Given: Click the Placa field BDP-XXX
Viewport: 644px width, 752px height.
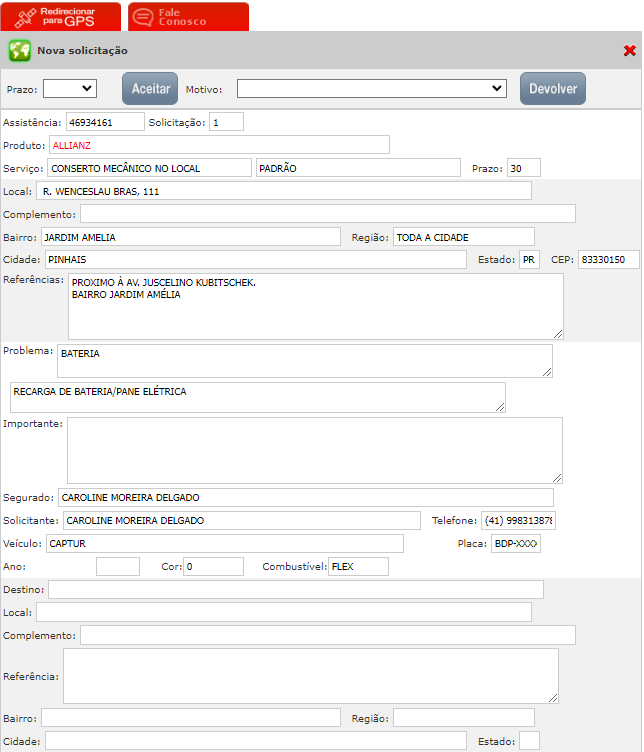Looking at the screenshot, I should coord(516,543).
